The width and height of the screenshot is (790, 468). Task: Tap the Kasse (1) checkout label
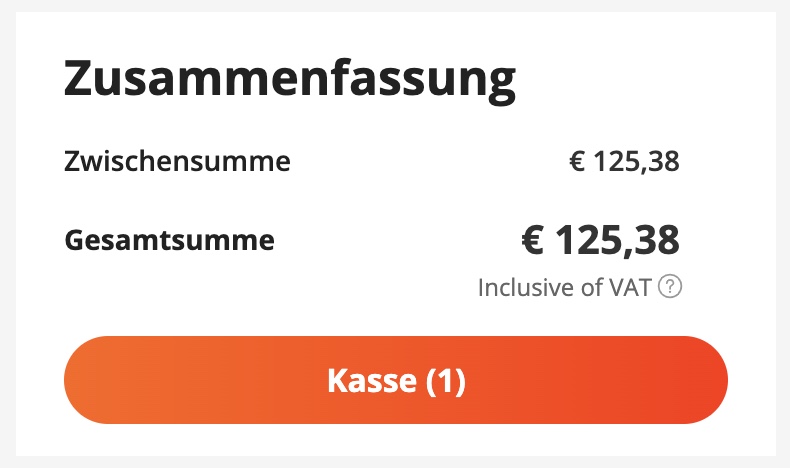click(396, 381)
